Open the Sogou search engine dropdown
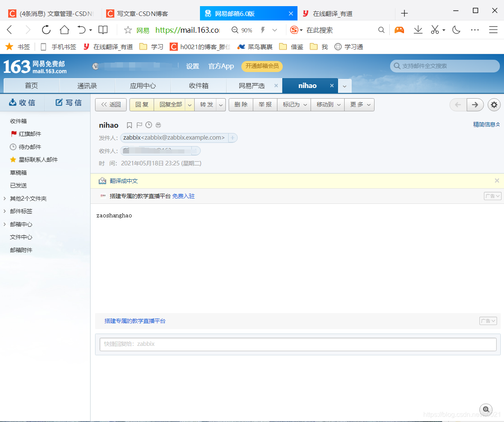 tap(301, 30)
